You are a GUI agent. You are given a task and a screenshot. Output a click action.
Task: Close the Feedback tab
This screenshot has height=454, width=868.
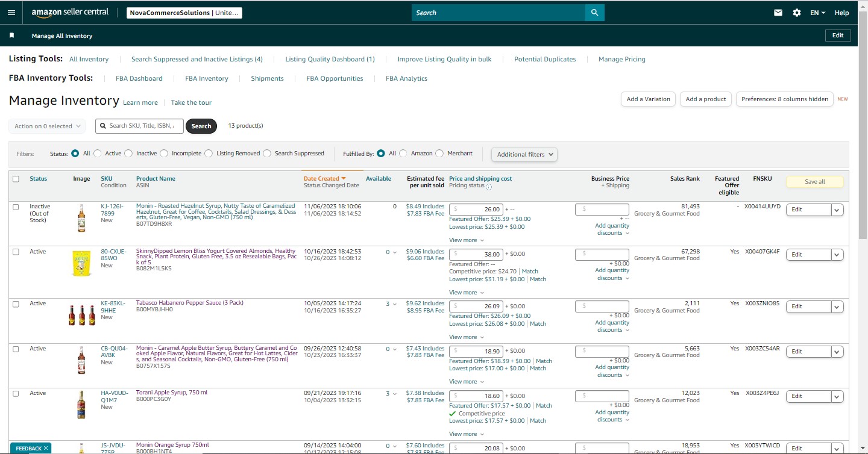(46, 449)
